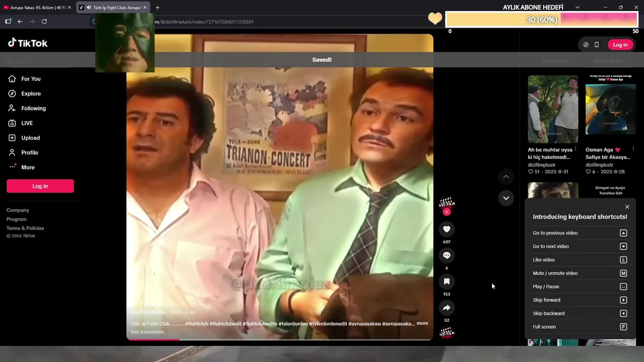Share the video with arrow icon
Screen dimensions: 644x362
(x=447, y=308)
